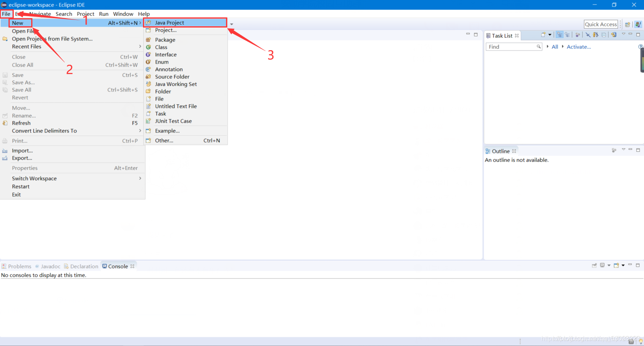Close the Outline tab

coord(514,151)
